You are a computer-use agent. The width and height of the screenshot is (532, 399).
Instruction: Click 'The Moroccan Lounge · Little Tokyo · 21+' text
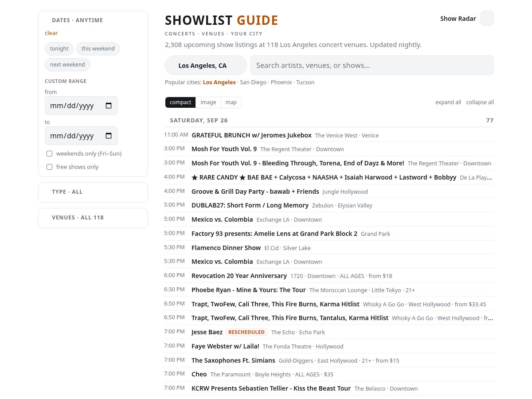tap(362, 290)
